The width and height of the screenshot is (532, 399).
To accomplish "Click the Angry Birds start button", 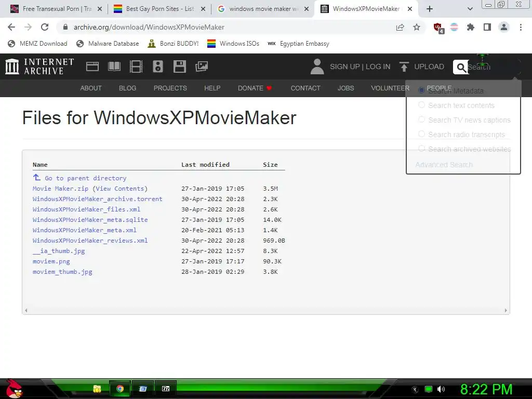I will [14, 389].
